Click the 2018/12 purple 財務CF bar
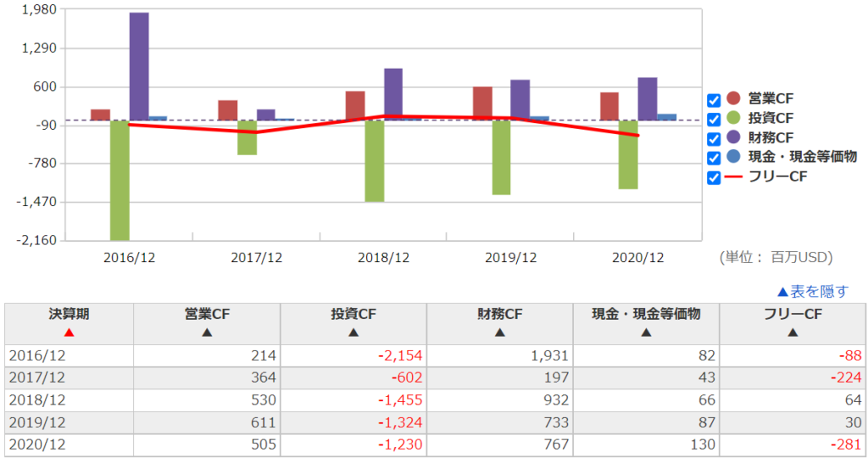This screenshot has height=458, width=868. [393, 94]
